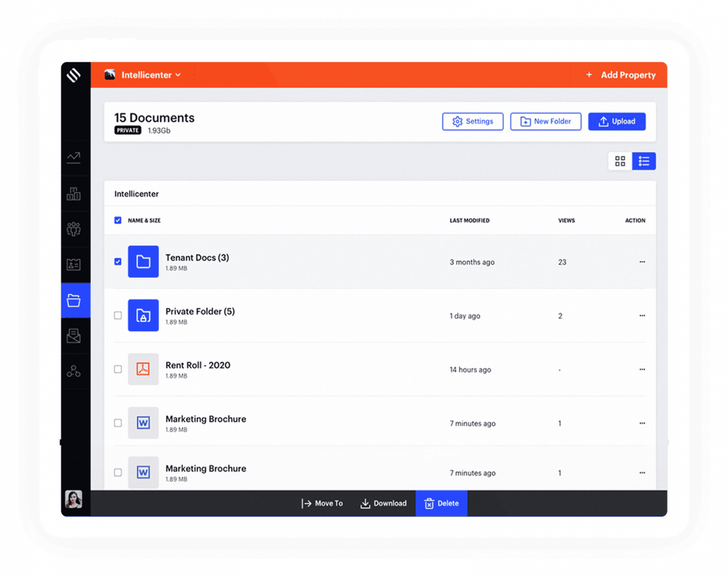This screenshot has width=728, height=576.
Task: Open actions menu for Private Folder
Action: pyautogui.click(x=642, y=316)
